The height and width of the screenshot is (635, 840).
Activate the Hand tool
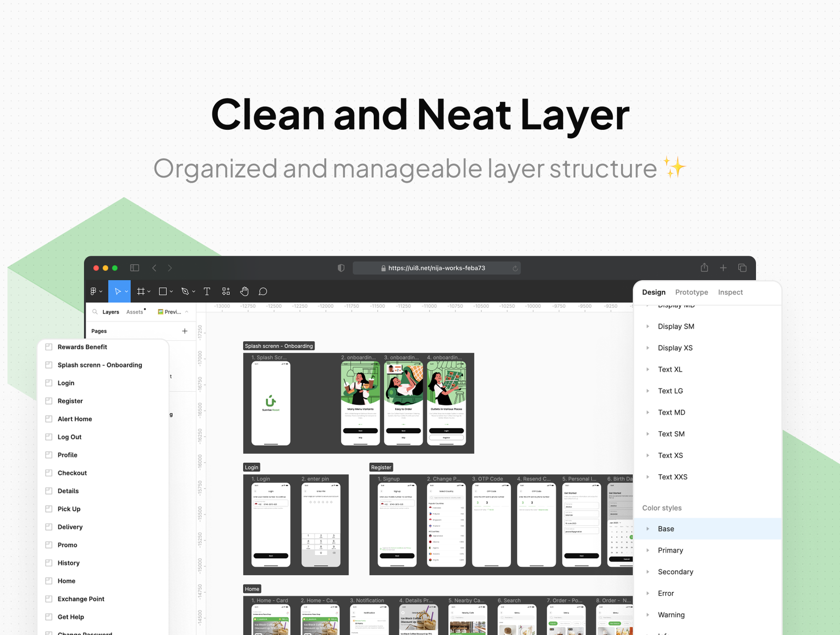[244, 292]
